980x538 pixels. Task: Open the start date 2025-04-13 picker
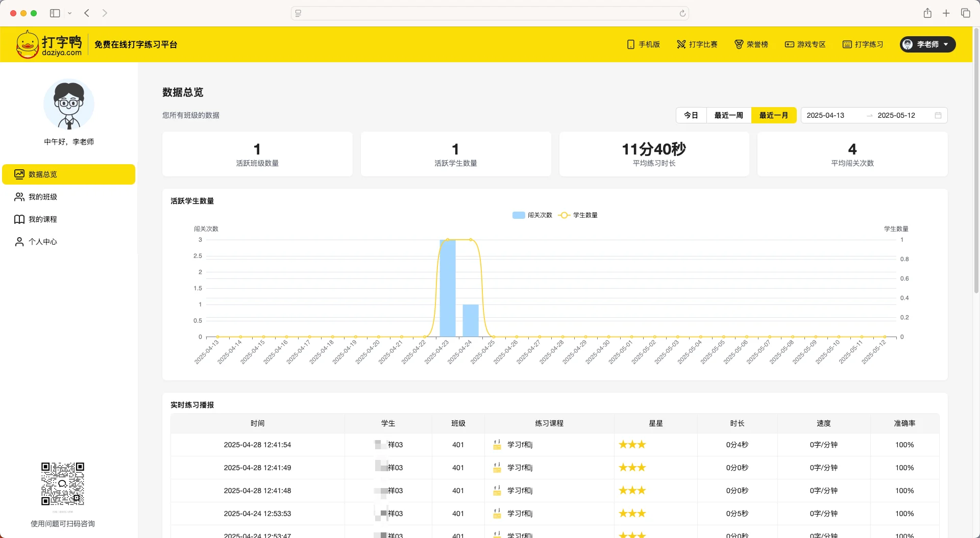(x=825, y=115)
